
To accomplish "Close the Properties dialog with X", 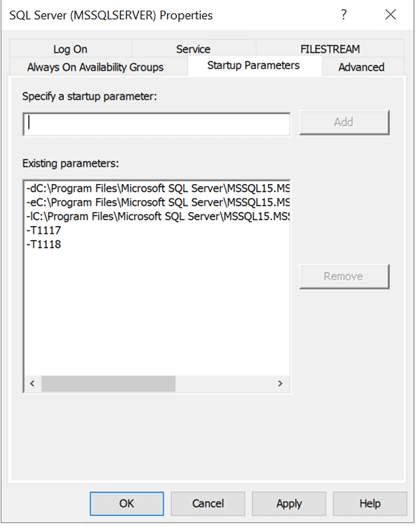I will tap(390, 15).
